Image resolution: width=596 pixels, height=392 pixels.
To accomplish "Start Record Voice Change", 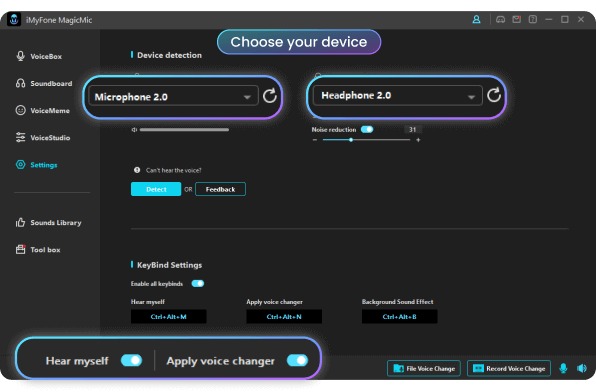I will pos(509,368).
